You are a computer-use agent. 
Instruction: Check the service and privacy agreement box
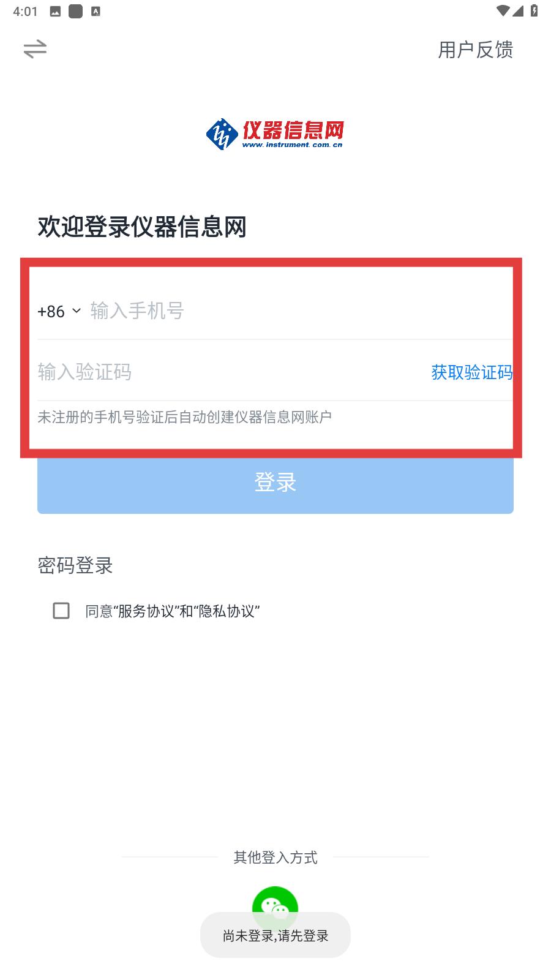point(61,611)
